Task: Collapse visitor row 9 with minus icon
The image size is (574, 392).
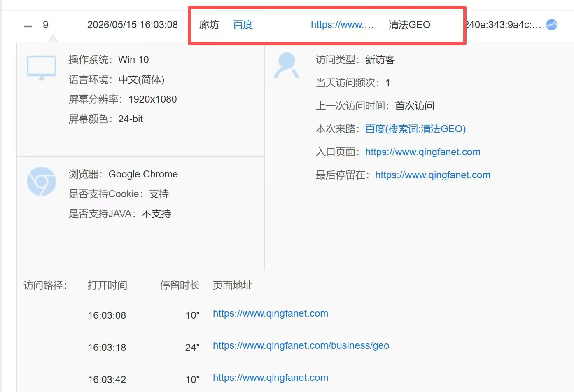Action: tap(28, 26)
